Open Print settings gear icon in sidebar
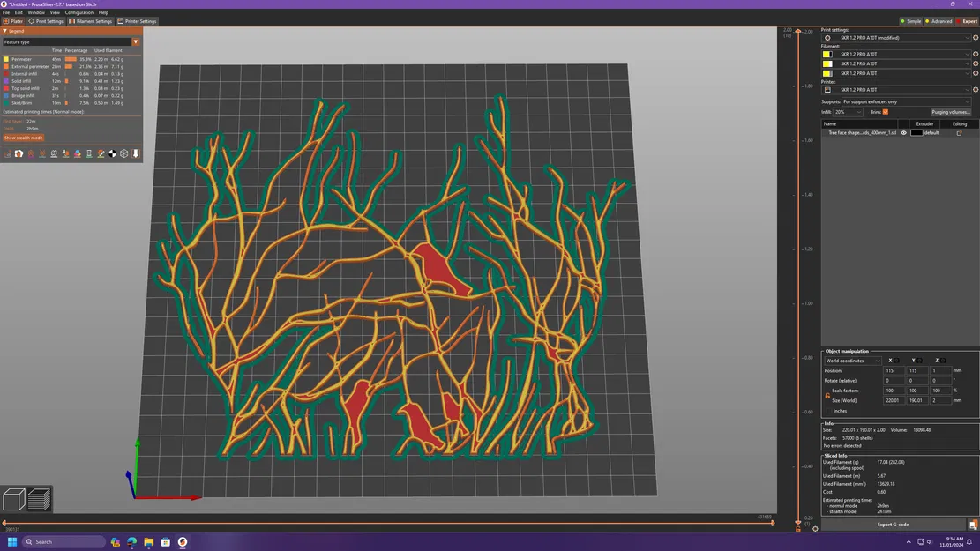 (976, 38)
